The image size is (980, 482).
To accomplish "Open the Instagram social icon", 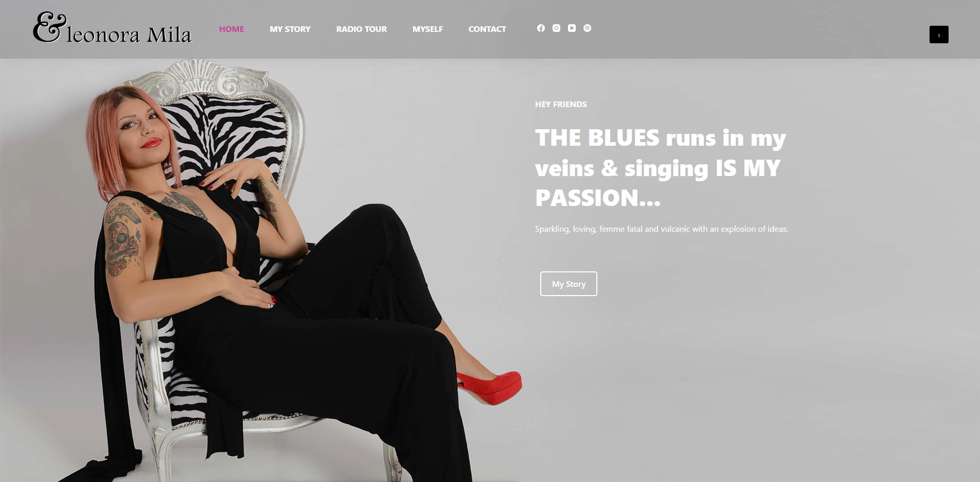I will [556, 28].
